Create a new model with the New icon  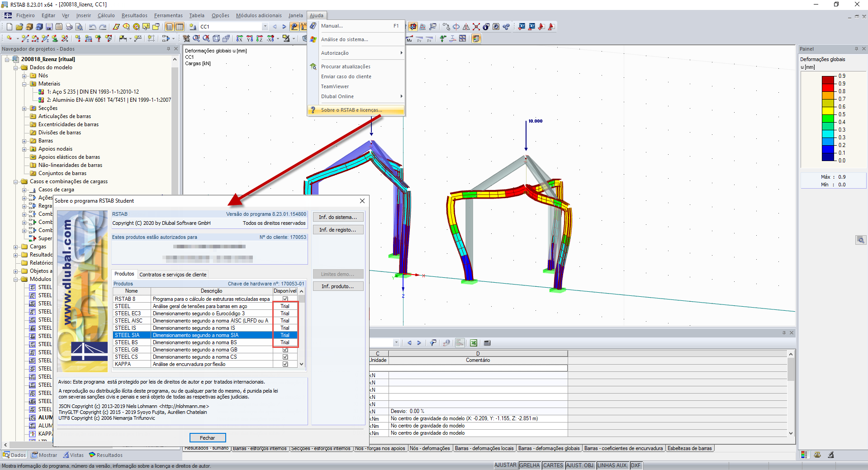pos(9,27)
